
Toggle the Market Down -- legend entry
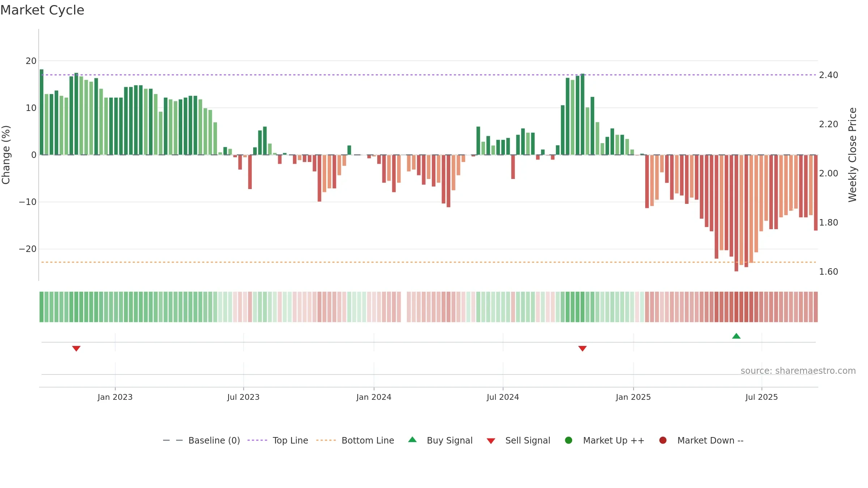pyautogui.click(x=701, y=440)
